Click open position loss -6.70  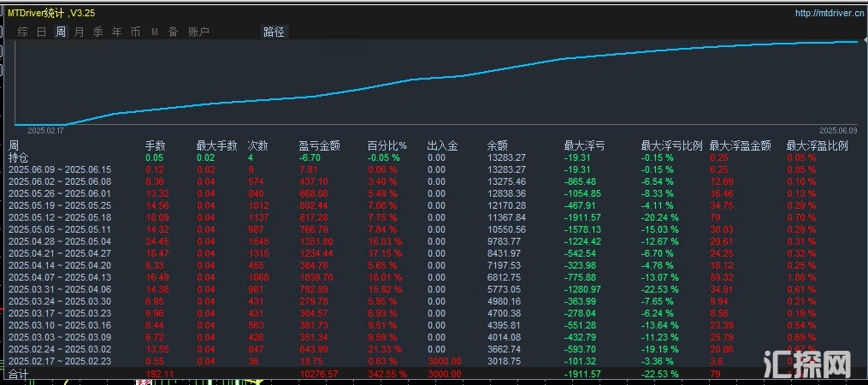[x=309, y=157]
